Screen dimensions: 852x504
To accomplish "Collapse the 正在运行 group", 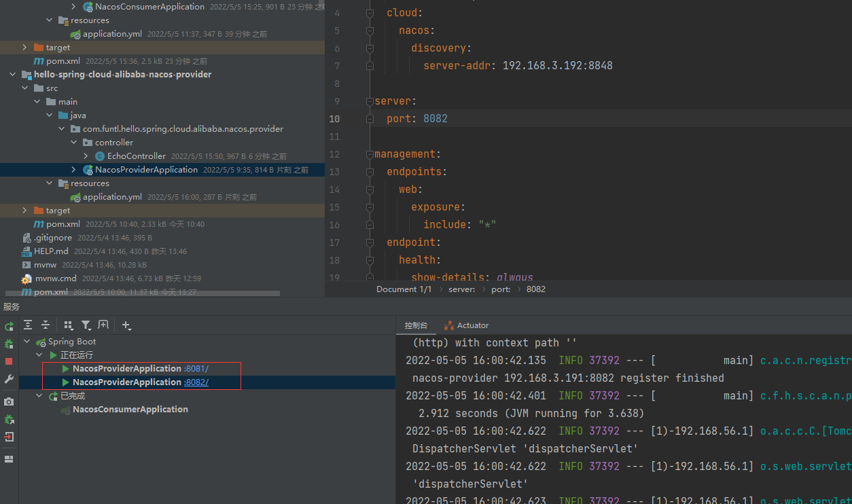I will (39, 355).
